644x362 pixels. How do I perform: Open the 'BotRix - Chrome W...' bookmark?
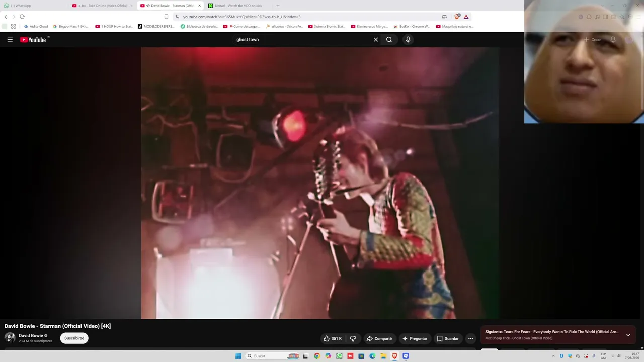(x=412, y=26)
